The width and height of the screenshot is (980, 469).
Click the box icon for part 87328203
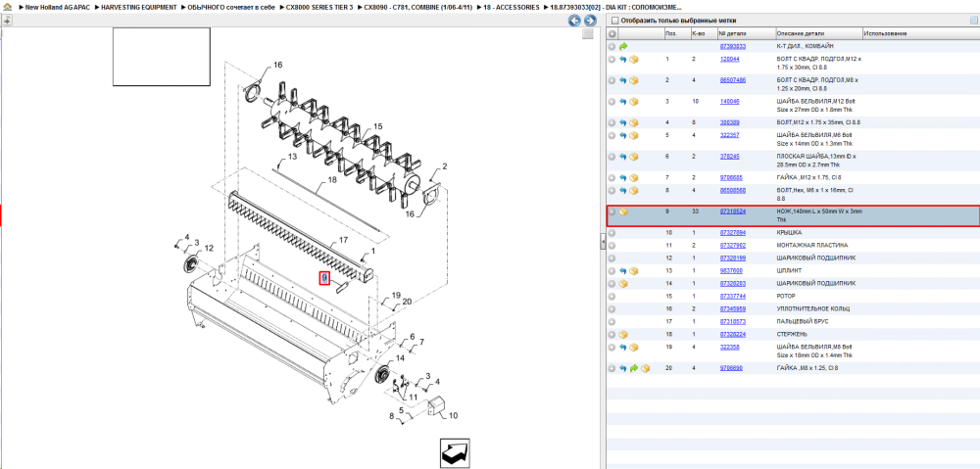click(623, 284)
